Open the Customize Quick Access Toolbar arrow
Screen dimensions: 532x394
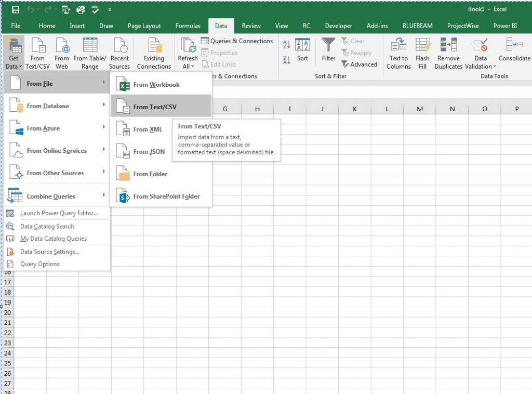pos(110,9)
